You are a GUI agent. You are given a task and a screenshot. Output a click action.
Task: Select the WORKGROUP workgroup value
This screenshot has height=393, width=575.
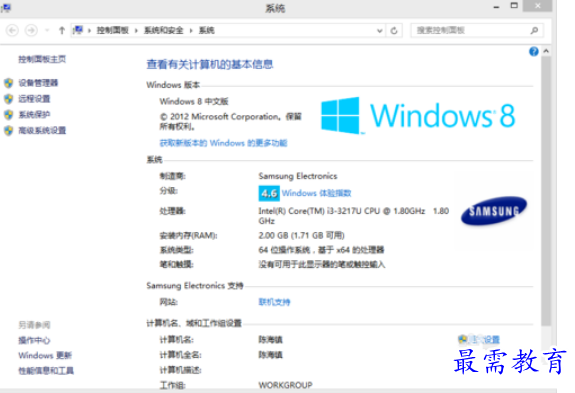[285, 385]
